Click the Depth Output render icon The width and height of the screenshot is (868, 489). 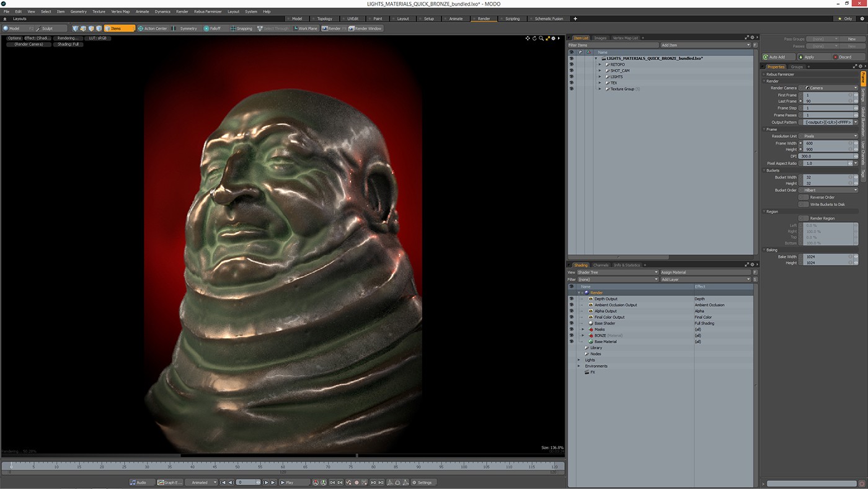point(591,299)
